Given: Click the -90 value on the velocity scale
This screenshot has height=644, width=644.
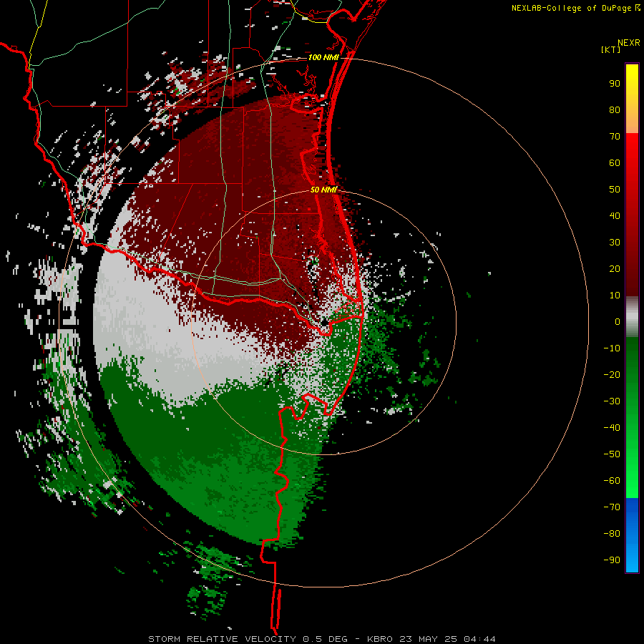Looking at the screenshot, I should click(612, 560).
